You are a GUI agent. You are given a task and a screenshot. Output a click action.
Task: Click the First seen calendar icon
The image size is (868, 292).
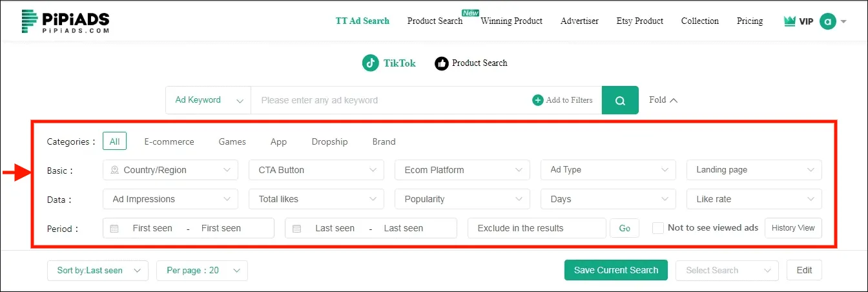pos(114,228)
